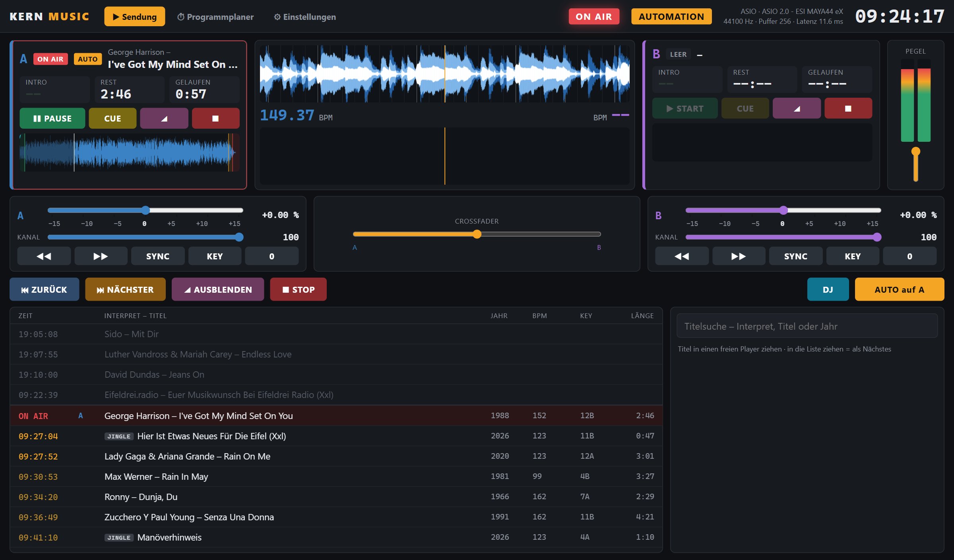This screenshot has height=560, width=954.
Task: Toggle the ON AIR status in the header
Action: click(x=594, y=17)
